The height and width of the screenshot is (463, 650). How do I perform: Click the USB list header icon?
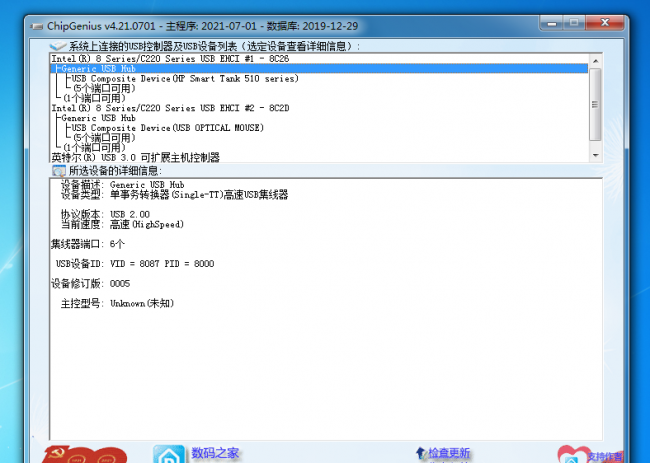pyautogui.click(x=58, y=46)
